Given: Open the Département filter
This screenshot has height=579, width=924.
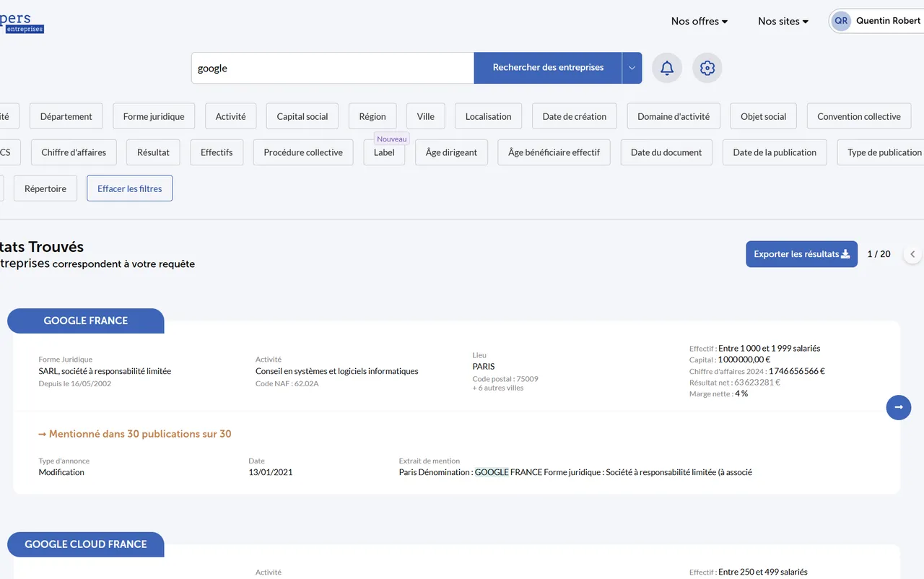Looking at the screenshot, I should [66, 116].
